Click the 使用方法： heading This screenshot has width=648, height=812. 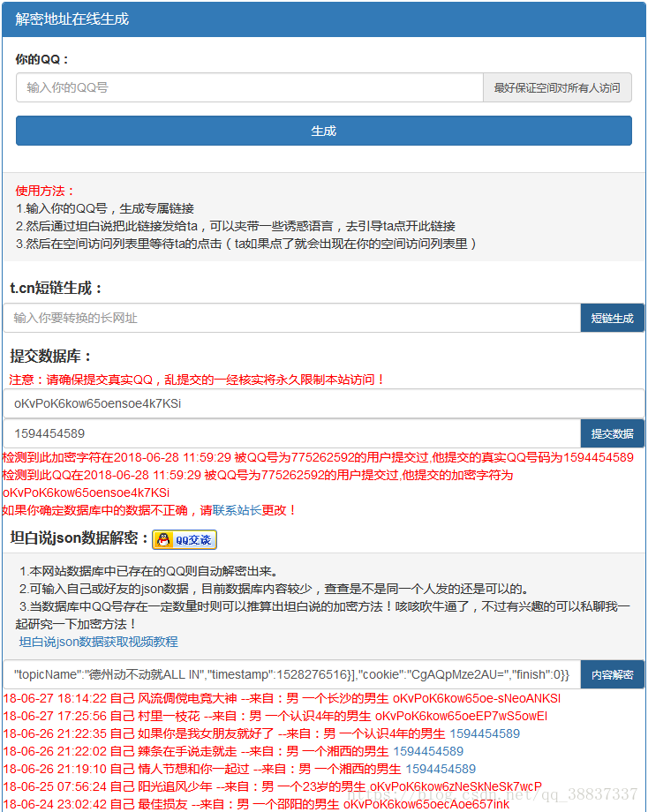[45, 192]
